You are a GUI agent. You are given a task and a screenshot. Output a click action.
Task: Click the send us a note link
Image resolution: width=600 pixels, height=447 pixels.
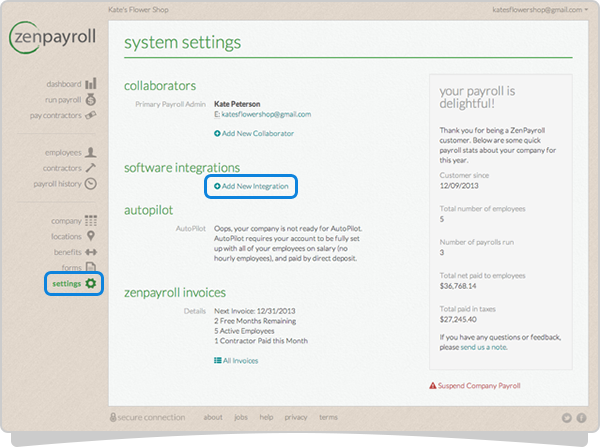(x=484, y=347)
